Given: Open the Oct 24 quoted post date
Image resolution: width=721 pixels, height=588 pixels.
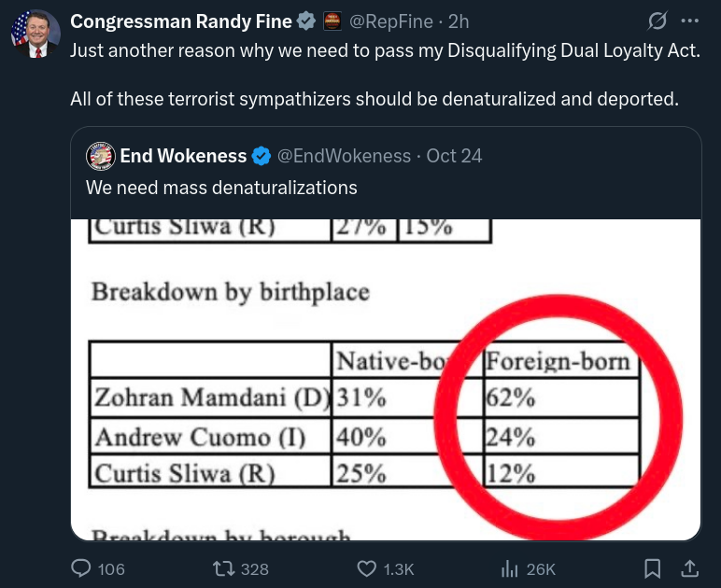Looking at the screenshot, I should click(454, 156).
